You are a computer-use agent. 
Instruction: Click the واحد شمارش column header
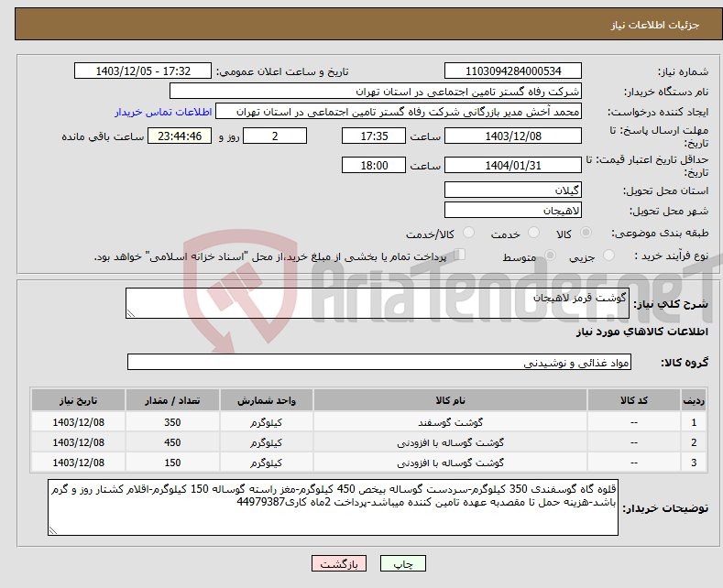[x=266, y=400]
